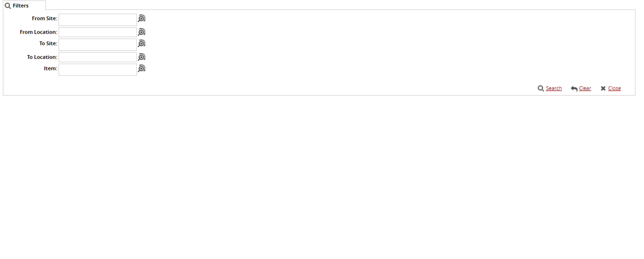Click the magnifier icon beside Search

tap(541, 88)
